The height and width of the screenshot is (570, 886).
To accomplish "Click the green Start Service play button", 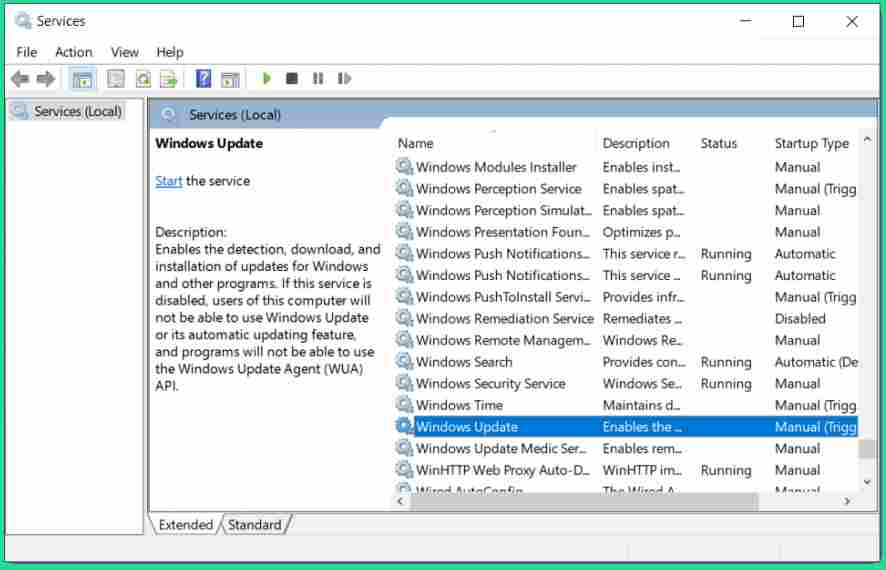I will 267,79.
